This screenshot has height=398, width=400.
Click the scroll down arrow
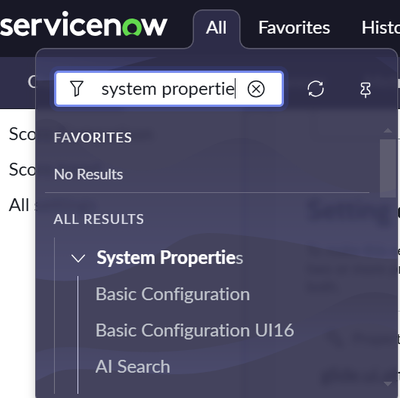click(x=388, y=384)
